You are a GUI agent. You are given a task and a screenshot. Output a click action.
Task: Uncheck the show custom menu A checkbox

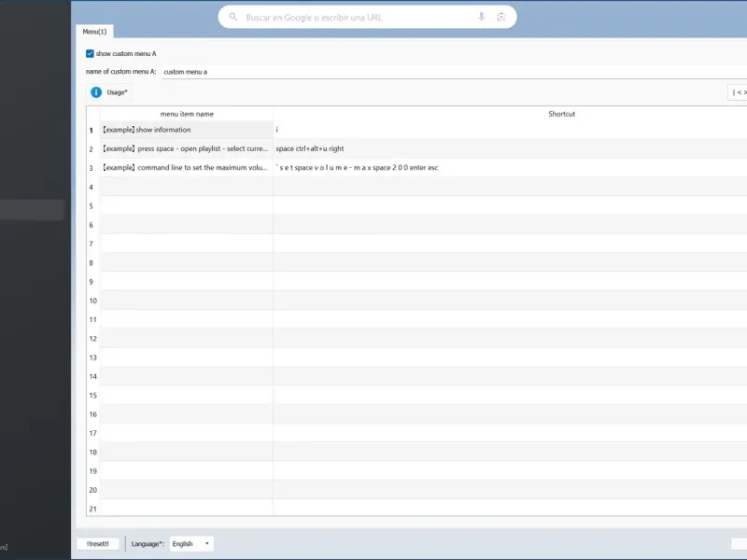tap(90, 53)
